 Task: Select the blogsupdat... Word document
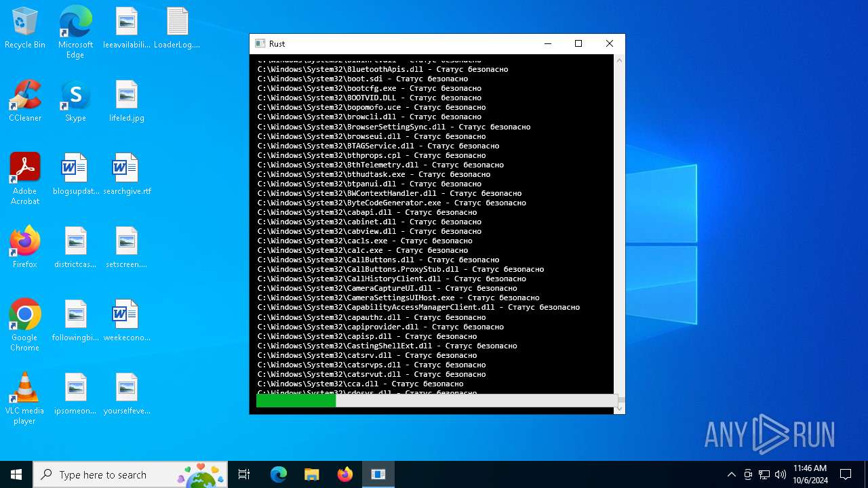(75, 175)
